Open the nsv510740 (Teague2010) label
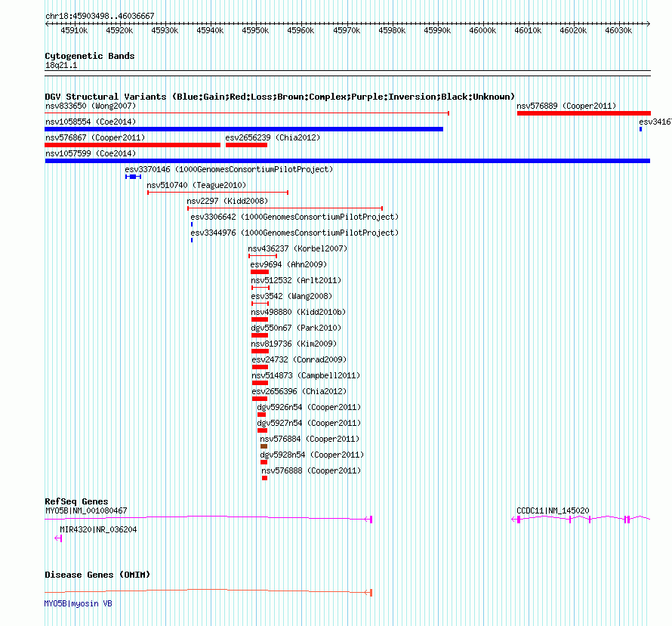The width and height of the screenshot is (672, 626). pos(197,185)
